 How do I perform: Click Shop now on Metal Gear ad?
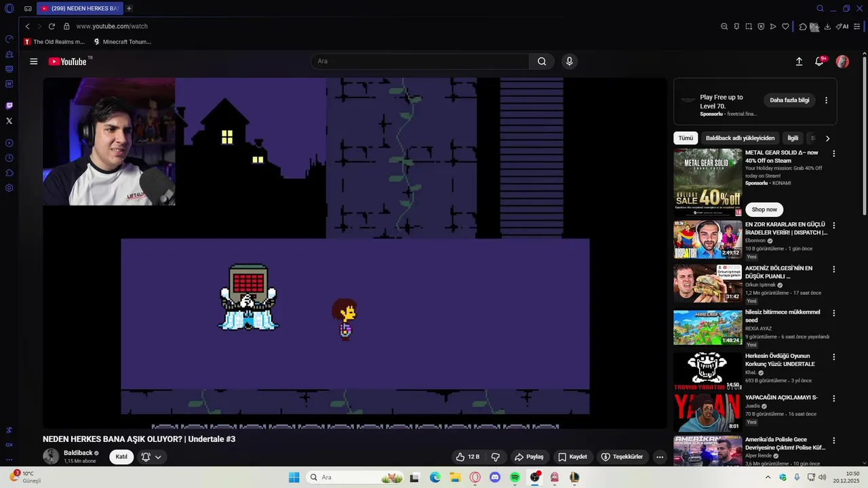764,209
